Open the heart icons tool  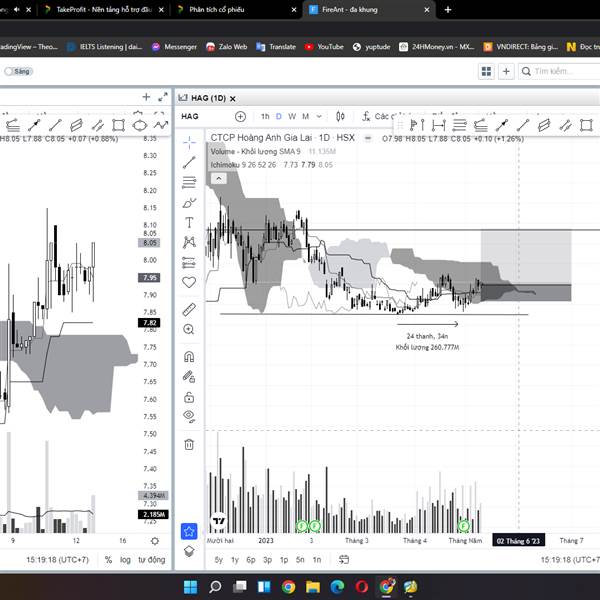[189, 282]
